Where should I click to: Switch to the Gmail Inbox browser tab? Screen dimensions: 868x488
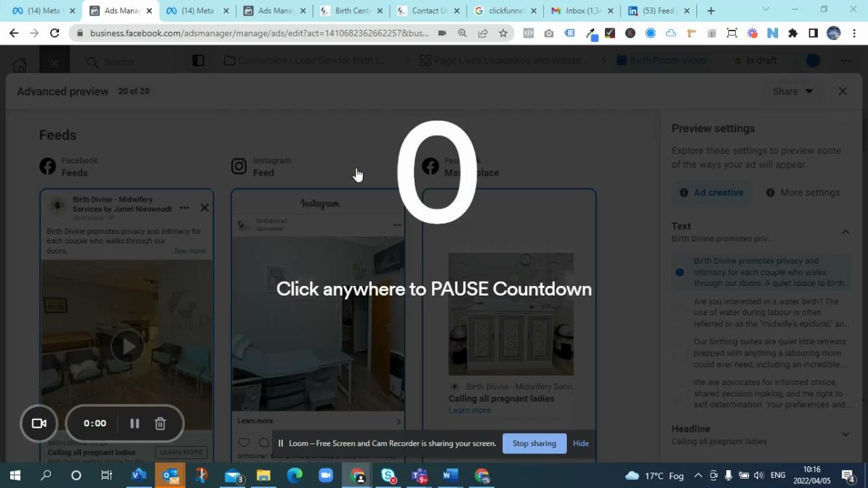pyautogui.click(x=583, y=11)
